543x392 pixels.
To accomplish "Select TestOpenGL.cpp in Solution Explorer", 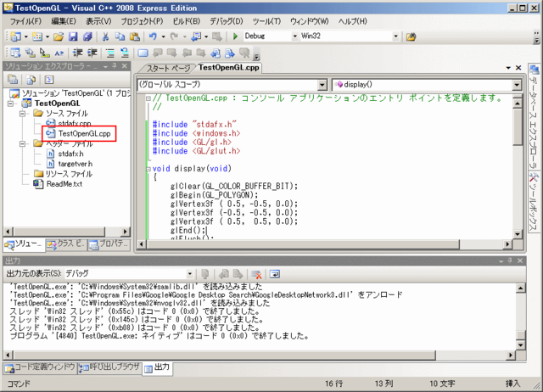I will [x=84, y=134].
